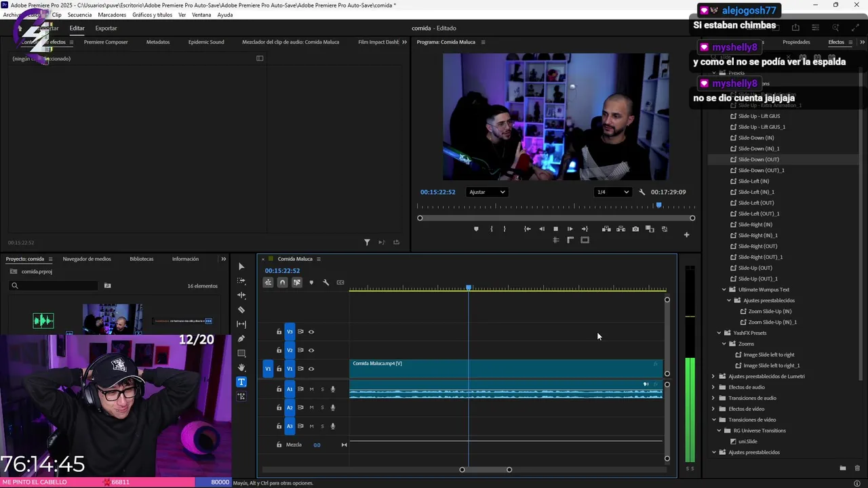This screenshot has width=868, height=488.
Task: Toggle V2 track output eye
Action: 311,350
